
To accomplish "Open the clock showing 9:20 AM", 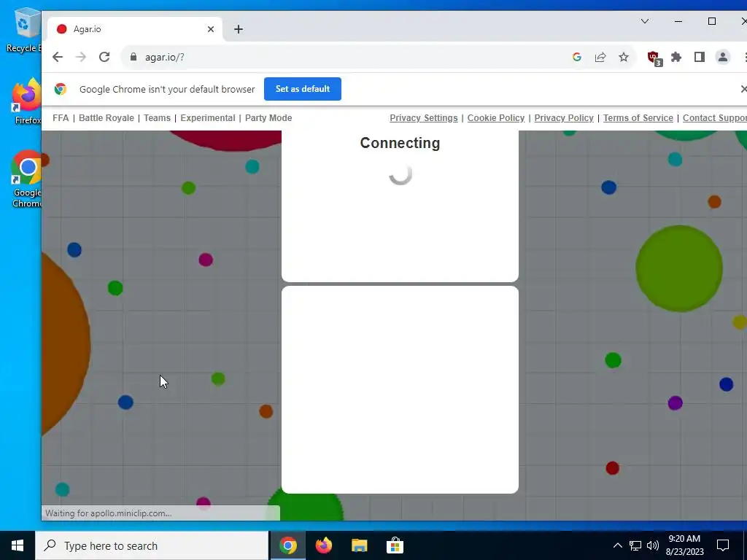I will [x=684, y=545].
